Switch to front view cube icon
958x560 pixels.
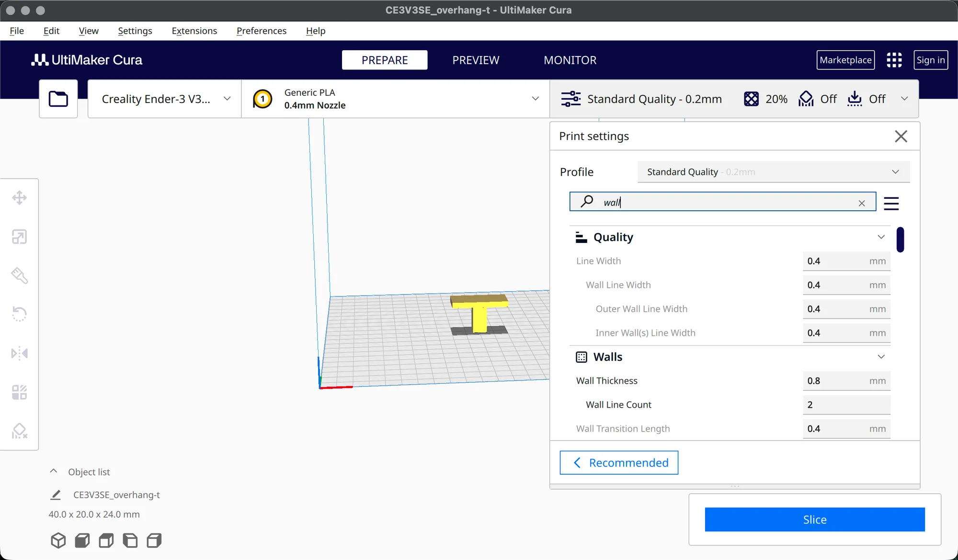coord(82,540)
